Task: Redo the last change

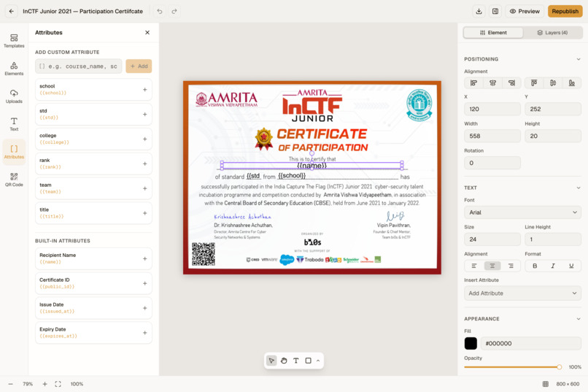Action: click(x=174, y=11)
